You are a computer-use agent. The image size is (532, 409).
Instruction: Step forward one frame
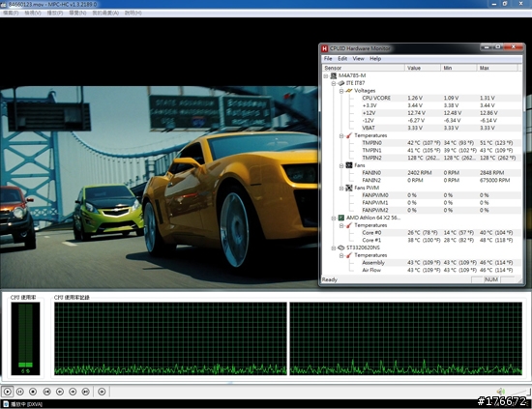102,392
